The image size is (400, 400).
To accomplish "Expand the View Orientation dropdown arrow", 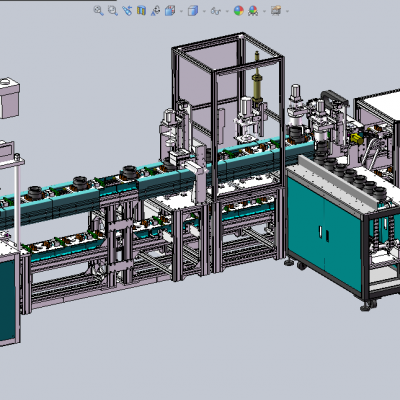I will (181, 11).
